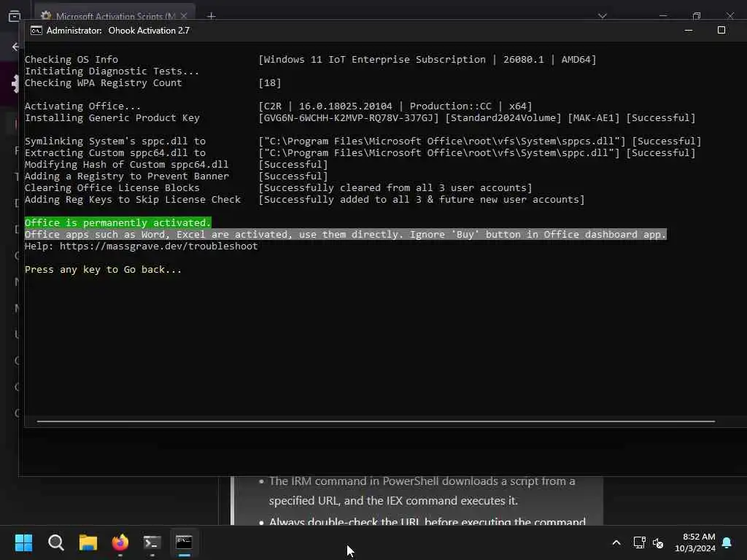This screenshot has height=560, width=747.
Task: Click the cmd icon in Ohook Activation title bar
Action: pos(36,31)
